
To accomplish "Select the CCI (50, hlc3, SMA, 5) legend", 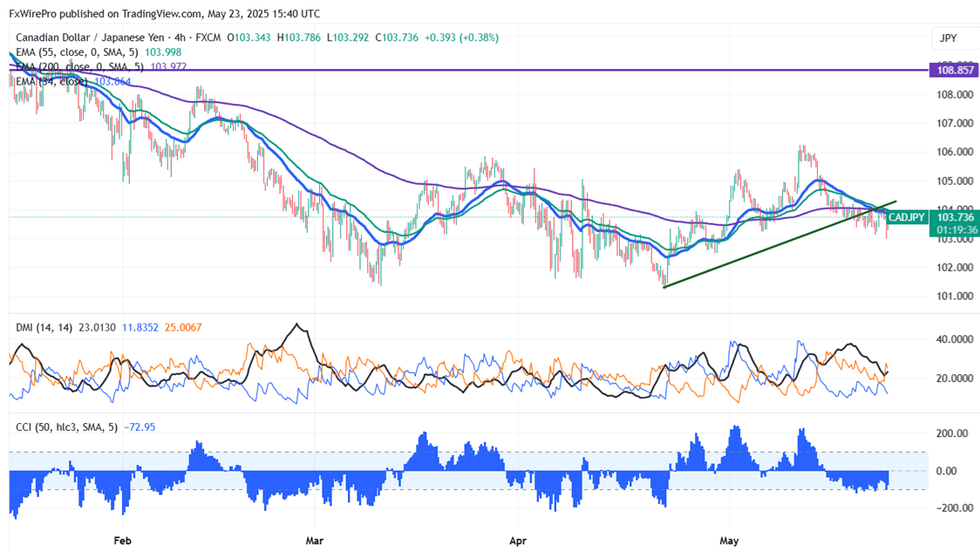I will pos(67,427).
